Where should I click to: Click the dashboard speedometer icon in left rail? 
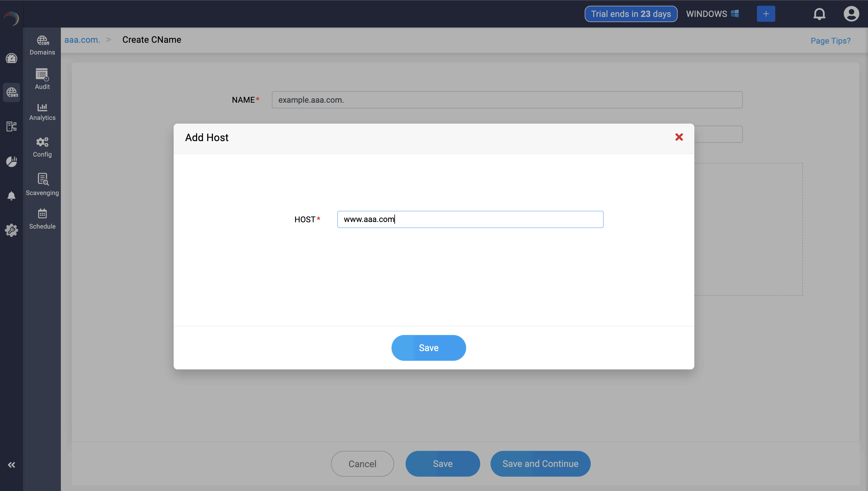[11, 58]
